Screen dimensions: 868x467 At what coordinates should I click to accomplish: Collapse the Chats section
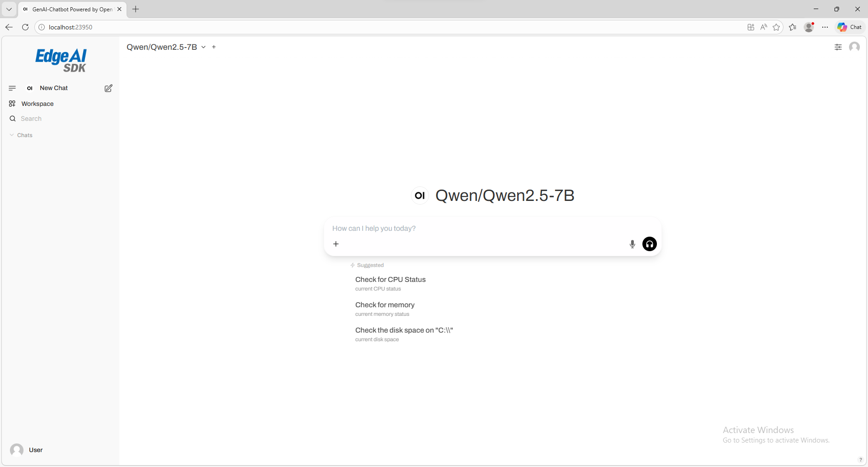point(21,135)
